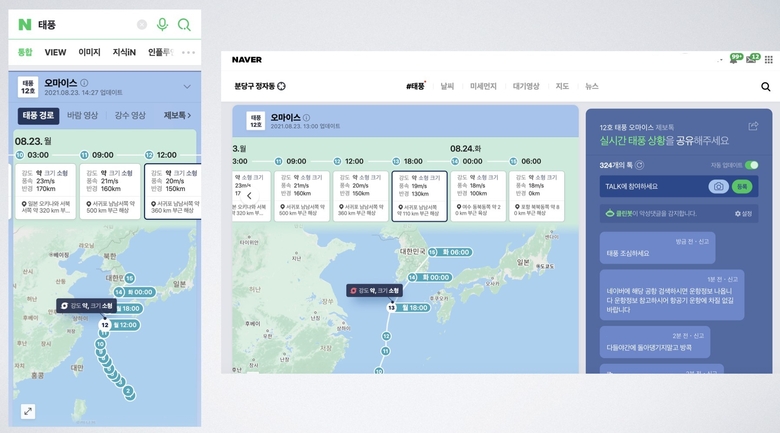
Task: Click the NAVER logo on the desktop page
Action: (247, 60)
